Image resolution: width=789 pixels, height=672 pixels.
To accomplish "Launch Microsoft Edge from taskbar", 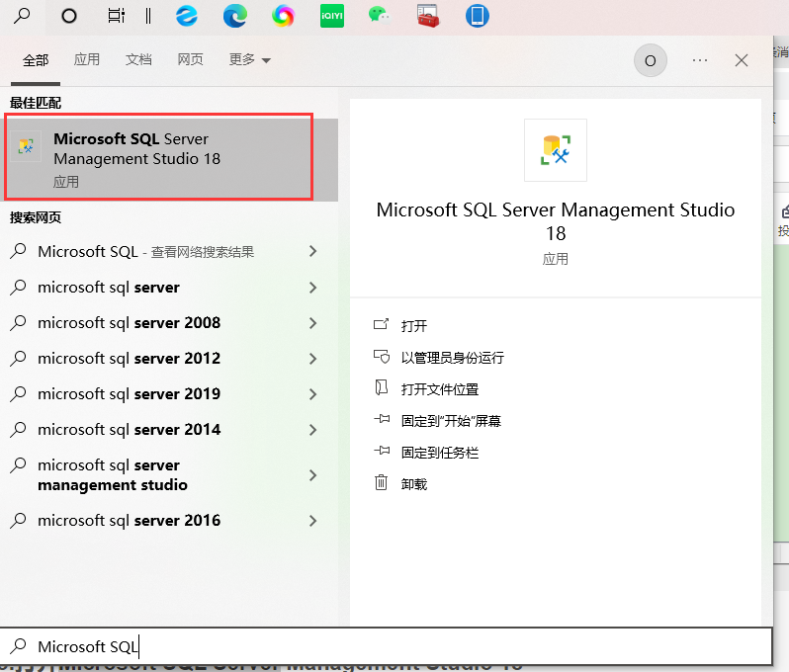I will click(x=235, y=16).
